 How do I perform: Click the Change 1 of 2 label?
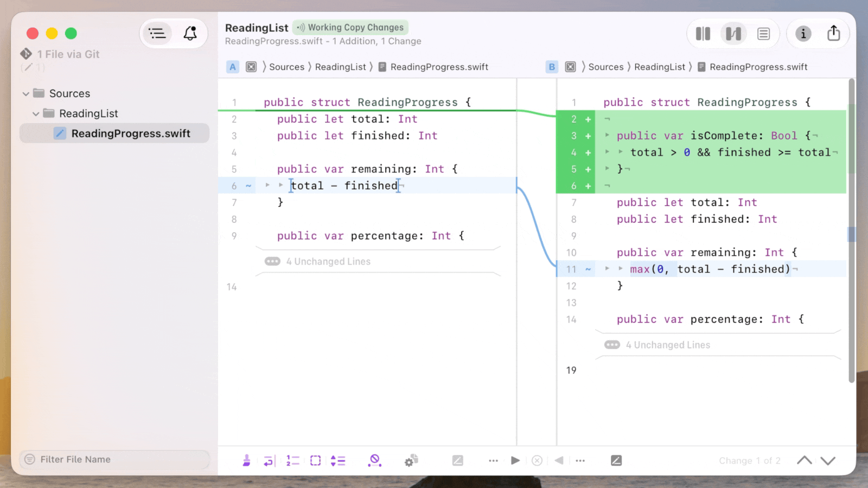[x=750, y=460]
